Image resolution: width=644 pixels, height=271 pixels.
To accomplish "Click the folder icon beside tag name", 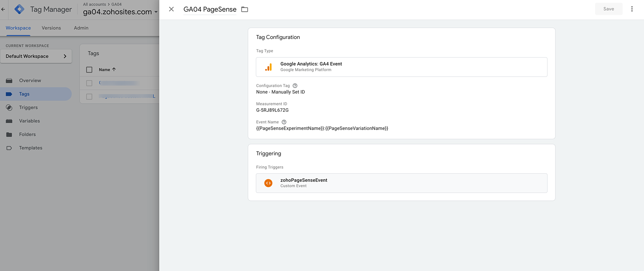I will pyautogui.click(x=245, y=9).
